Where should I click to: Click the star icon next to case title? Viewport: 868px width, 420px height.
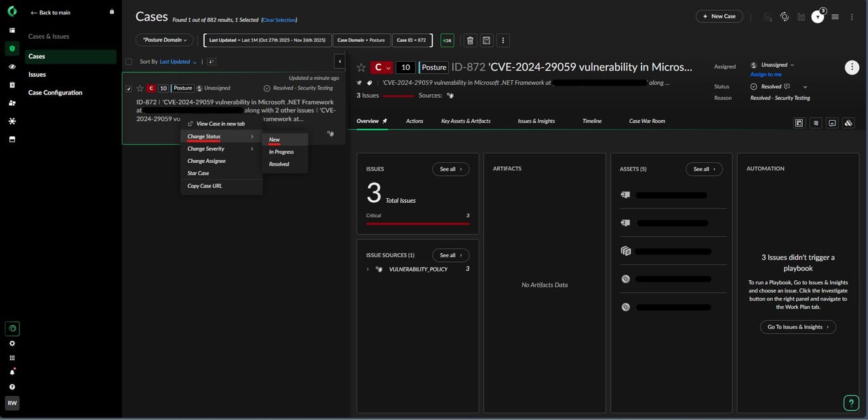coord(361,67)
